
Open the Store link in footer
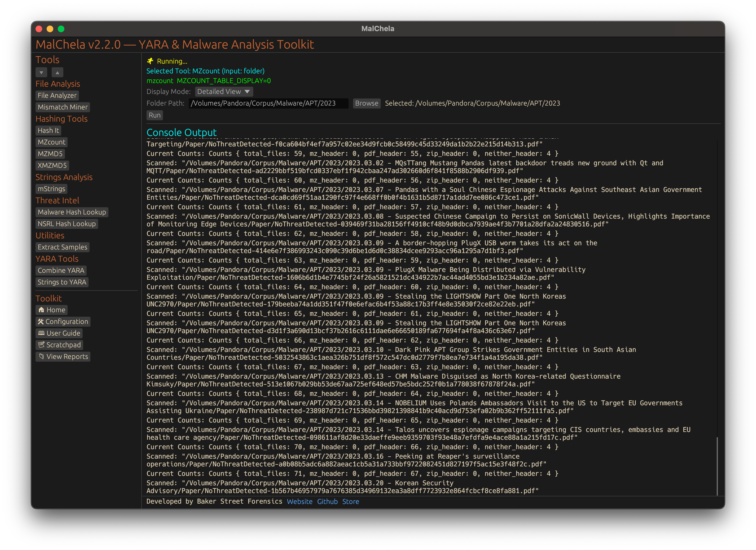point(351,502)
